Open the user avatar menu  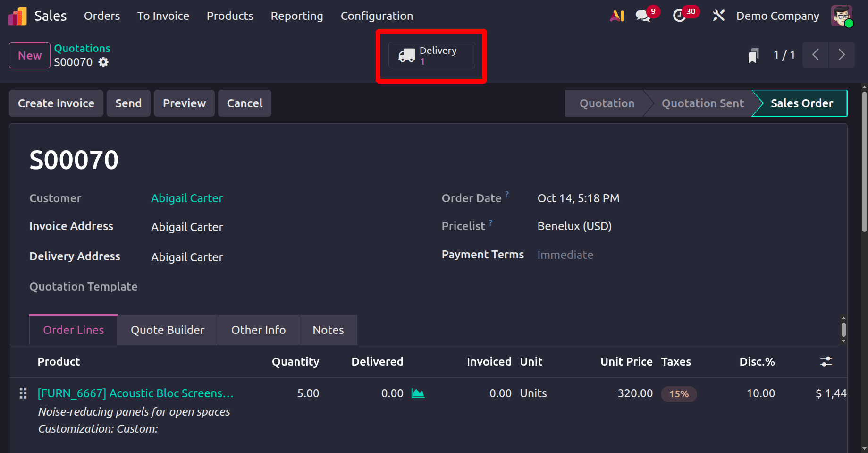[x=842, y=16]
